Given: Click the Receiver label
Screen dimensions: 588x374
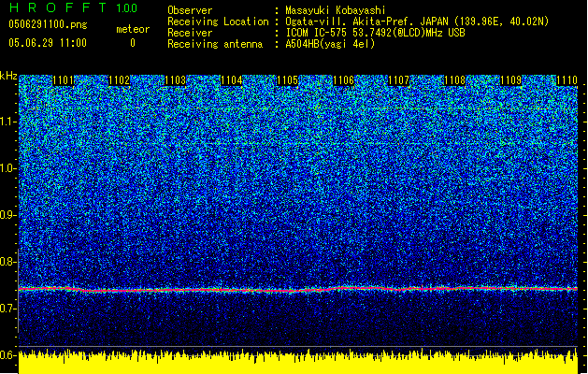Looking at the screenshot, I should tap(190, 33).
